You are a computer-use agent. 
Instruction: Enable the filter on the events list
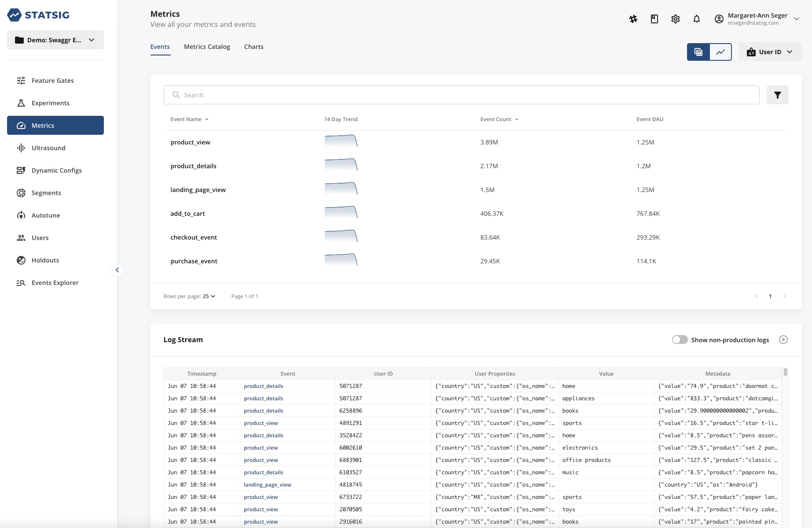point(777,95)
